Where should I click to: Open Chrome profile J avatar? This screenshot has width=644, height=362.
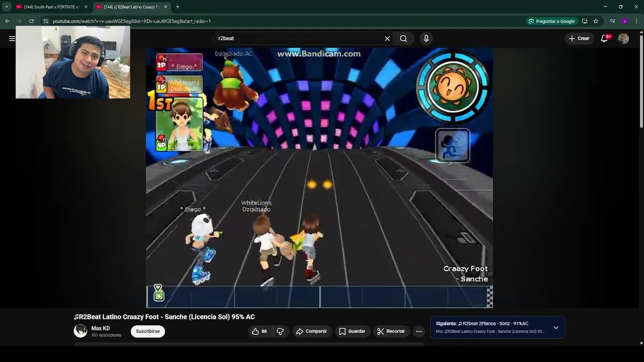[x=624, y=21]
